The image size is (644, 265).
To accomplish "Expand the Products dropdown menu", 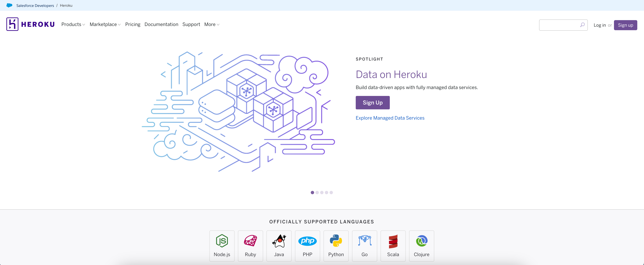I will tap(73, 24).
